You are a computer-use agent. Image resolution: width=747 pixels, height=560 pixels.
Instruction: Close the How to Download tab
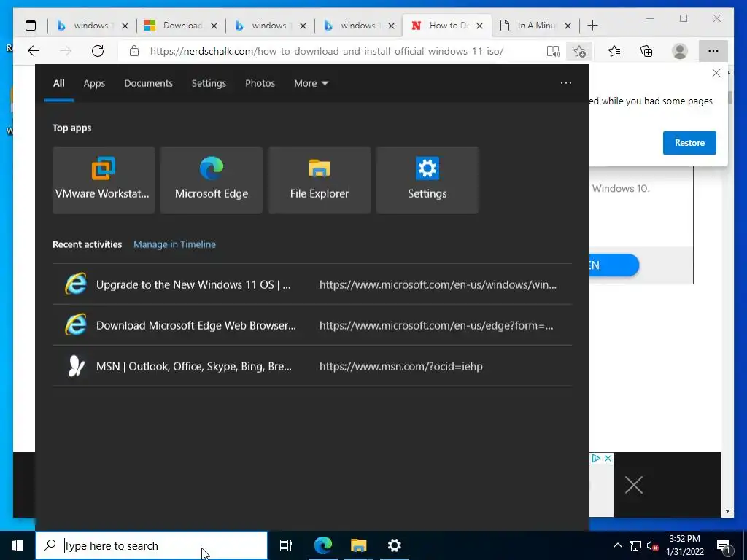(480, 26)
